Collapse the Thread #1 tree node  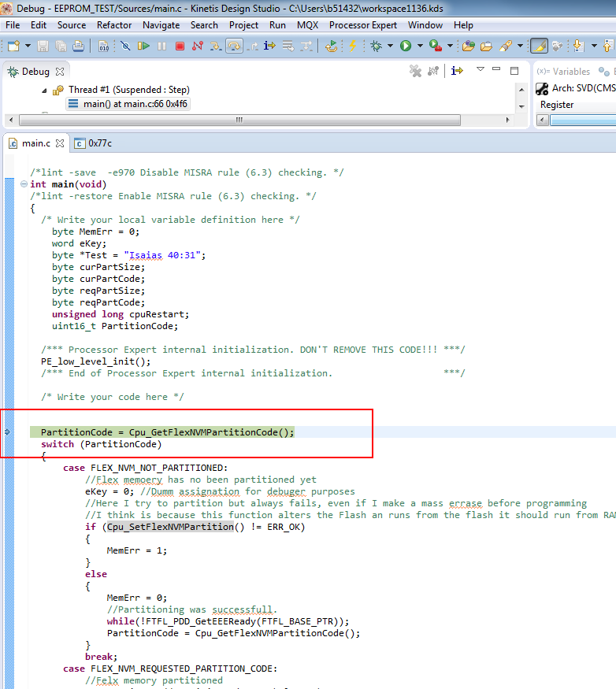(x=44, y=90)
